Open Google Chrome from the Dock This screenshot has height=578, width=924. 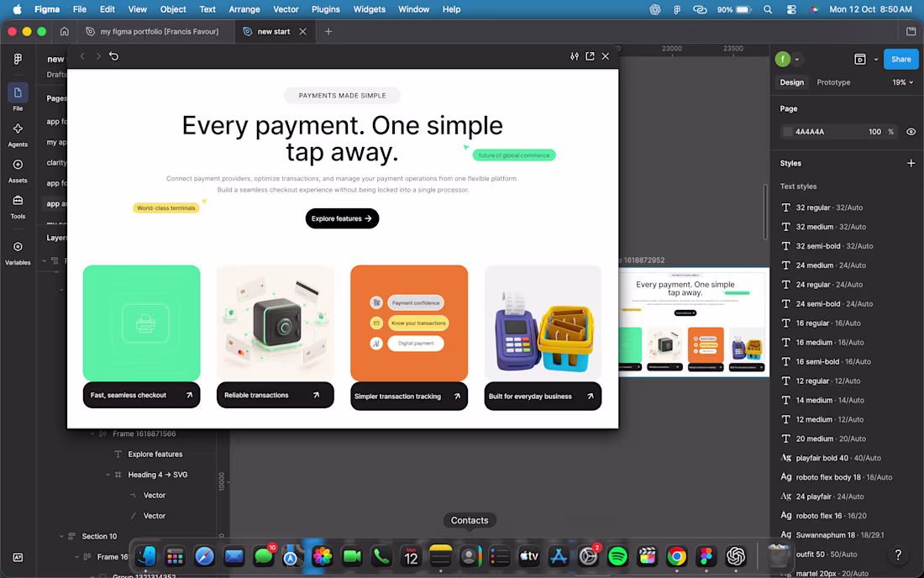click(x=676, y=556)
